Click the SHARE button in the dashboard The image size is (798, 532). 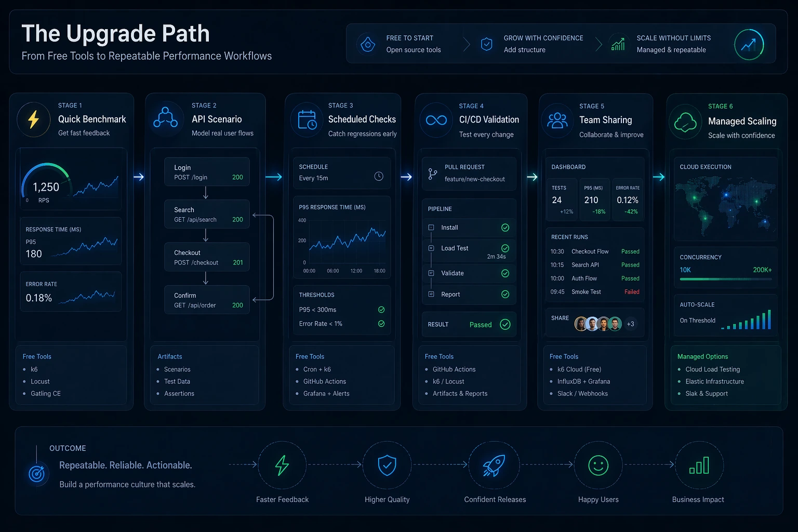560,317
